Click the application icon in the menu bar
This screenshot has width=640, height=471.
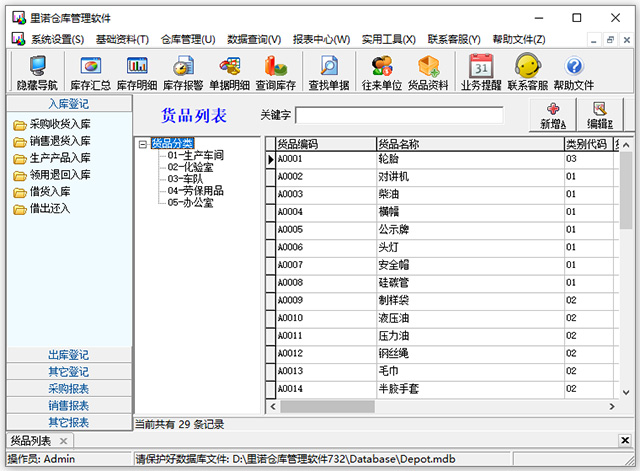(x=18, y=39)
